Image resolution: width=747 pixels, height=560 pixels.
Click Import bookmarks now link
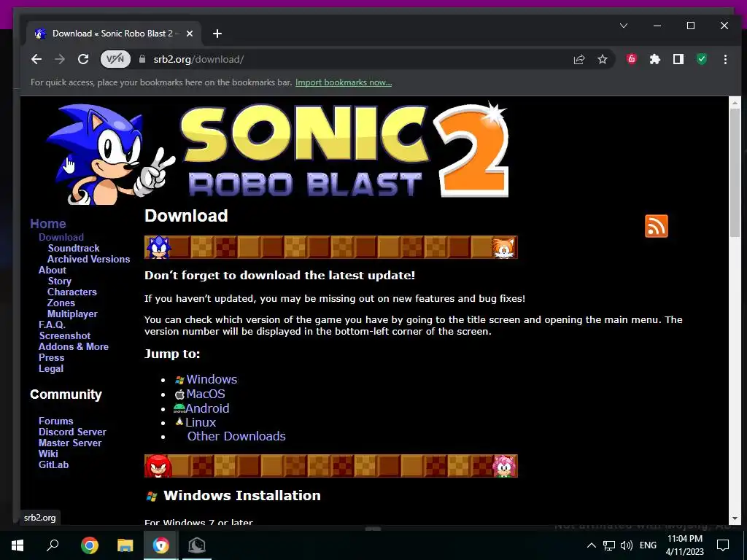coord(344,82)
